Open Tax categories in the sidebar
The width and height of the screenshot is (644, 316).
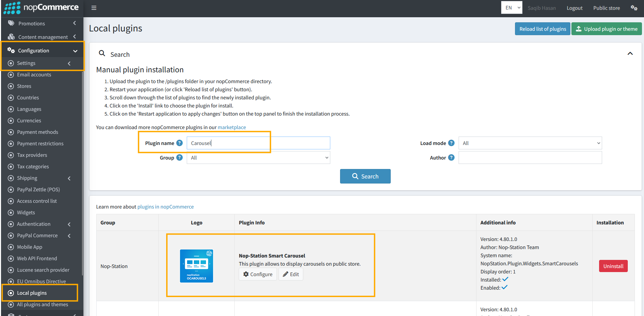[33, 167]
